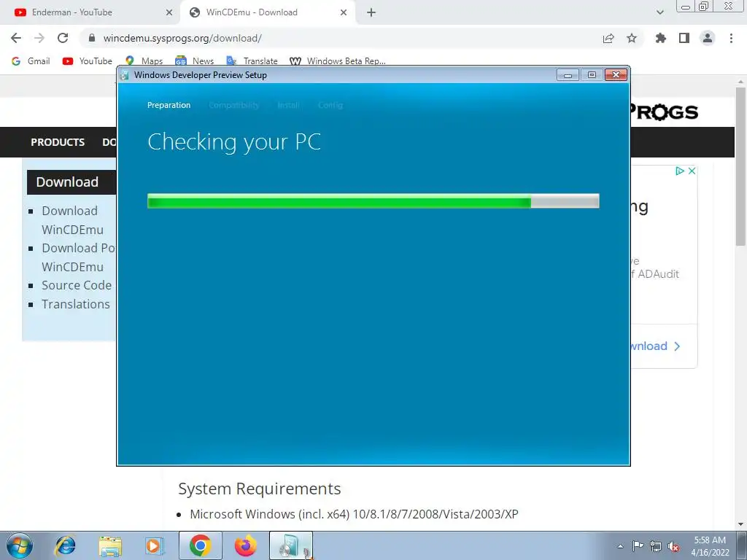Click the forward navigation arrow in Chrome
Screen dimensions: 747x560
(x=39, y=38)
